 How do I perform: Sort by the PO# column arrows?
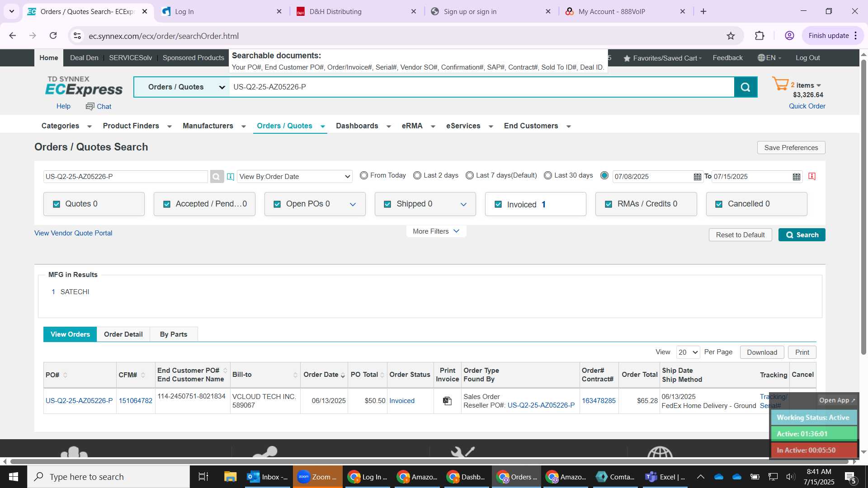[65, 375]
